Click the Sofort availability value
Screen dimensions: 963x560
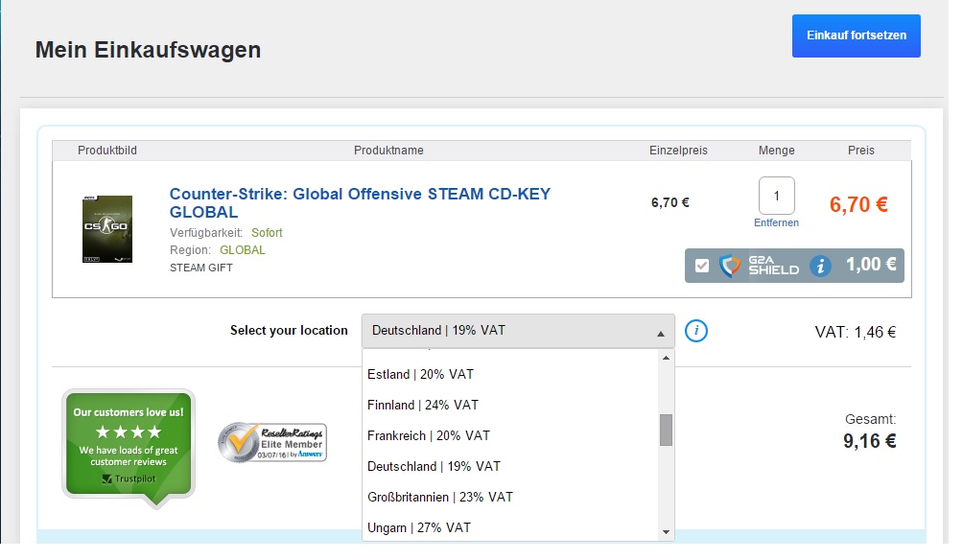coord(267,233)
